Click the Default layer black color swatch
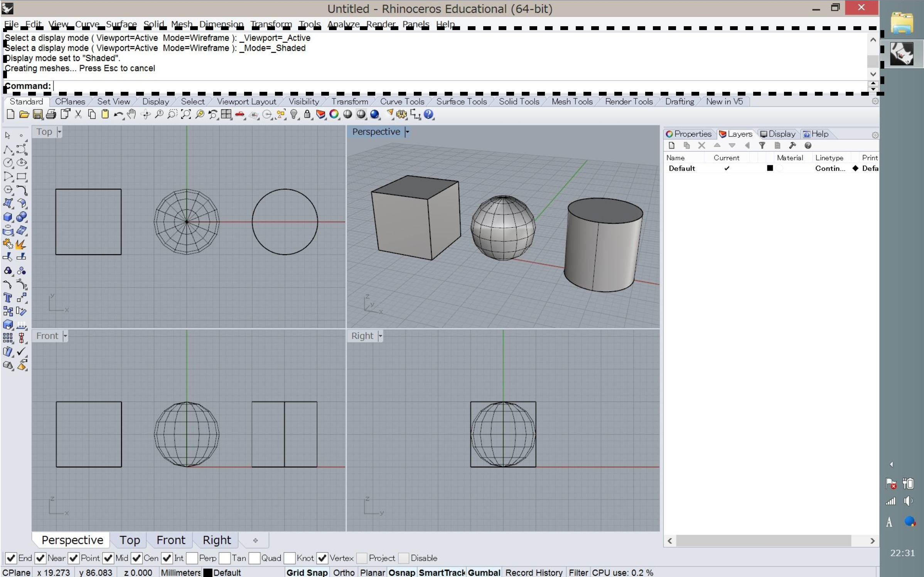 tap(769, 168)
